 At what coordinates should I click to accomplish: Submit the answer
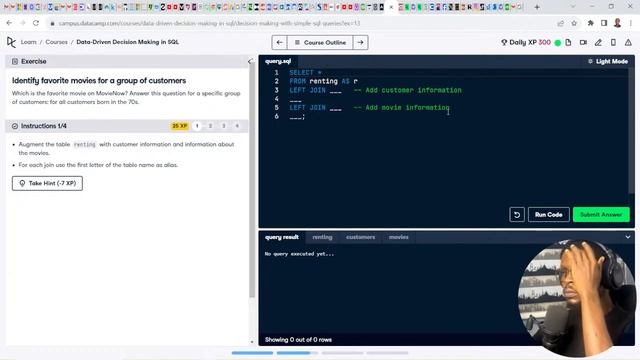point(601,215)
